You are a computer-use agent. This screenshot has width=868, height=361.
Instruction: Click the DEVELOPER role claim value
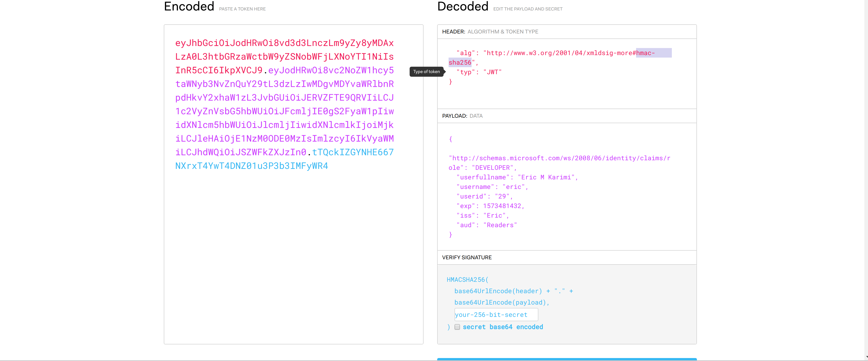click(x=494, y=167)
